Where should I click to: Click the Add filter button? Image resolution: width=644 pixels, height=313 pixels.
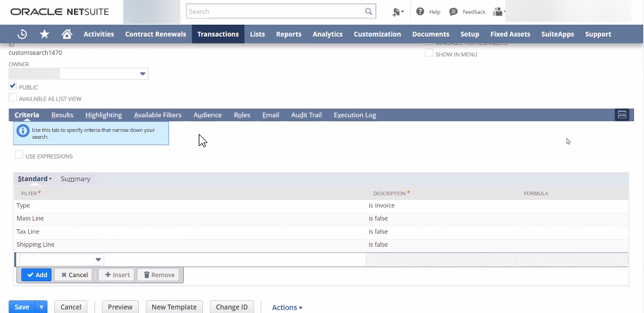(37, 275)
